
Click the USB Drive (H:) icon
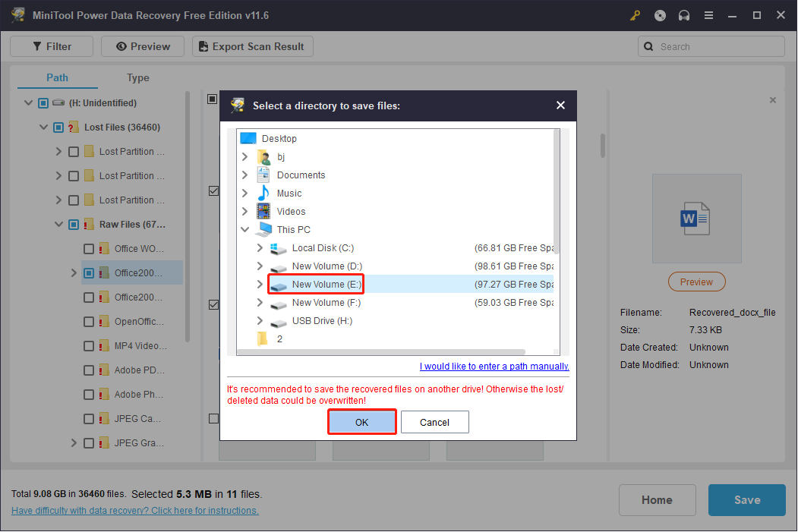click(x=279, y=322)
